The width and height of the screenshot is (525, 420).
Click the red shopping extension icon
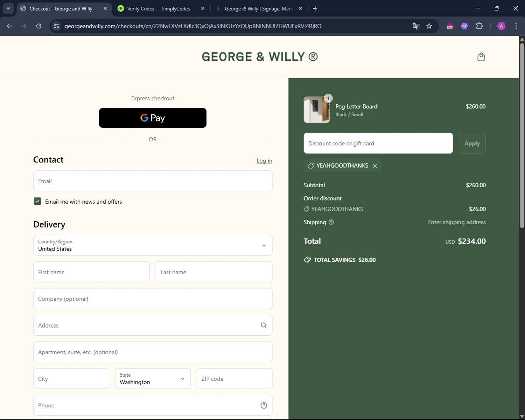coord(450,26)
